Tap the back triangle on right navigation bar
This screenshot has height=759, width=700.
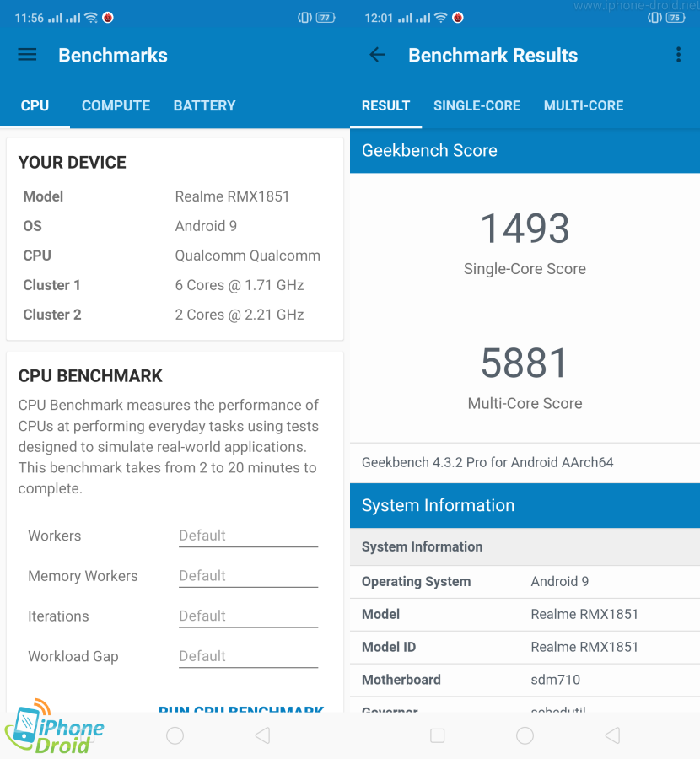612,735
